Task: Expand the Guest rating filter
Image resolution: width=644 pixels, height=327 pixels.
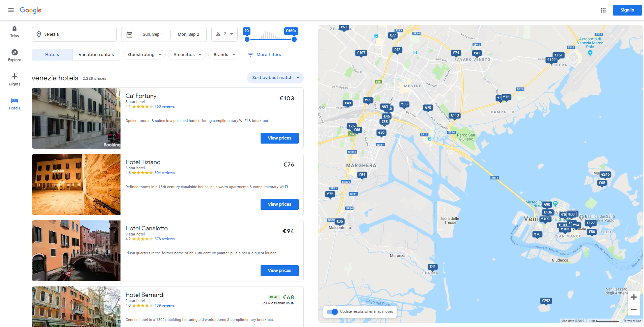Action: (x=144, y=55)
